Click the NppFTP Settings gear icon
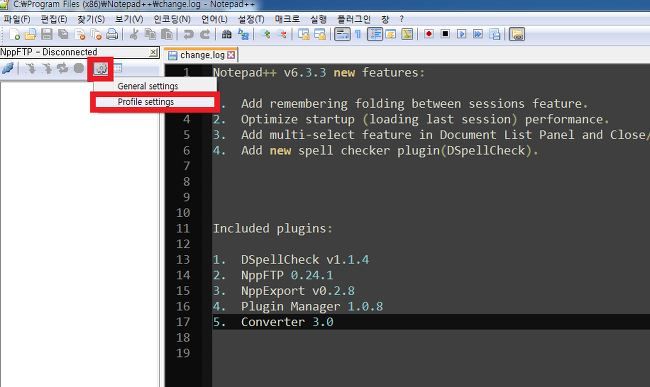The height and width of the screenshot is (387, 650). tap(100, 69)
